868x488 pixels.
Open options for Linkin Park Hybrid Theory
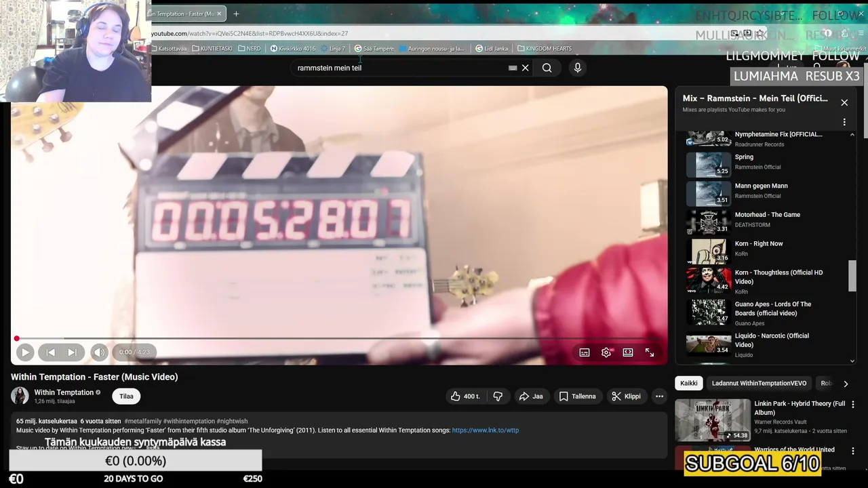(853, 405)
